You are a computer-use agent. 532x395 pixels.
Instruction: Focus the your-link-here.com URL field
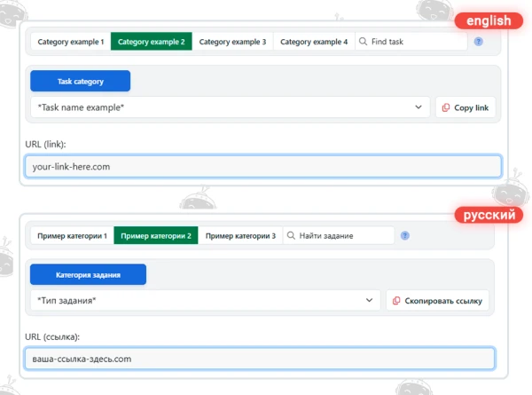point(263,166)
